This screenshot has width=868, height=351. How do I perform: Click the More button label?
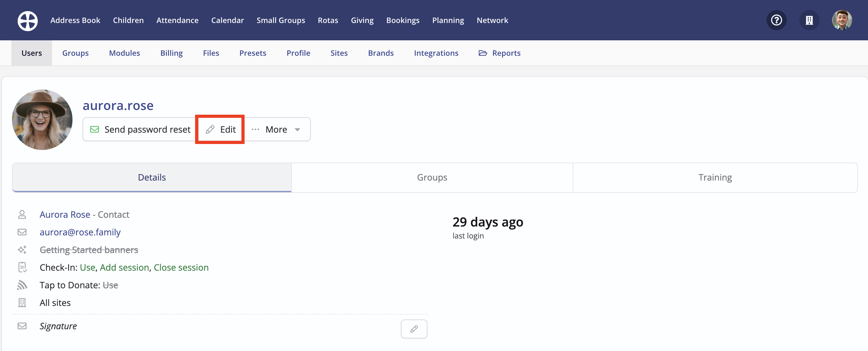tap(276, 129)
